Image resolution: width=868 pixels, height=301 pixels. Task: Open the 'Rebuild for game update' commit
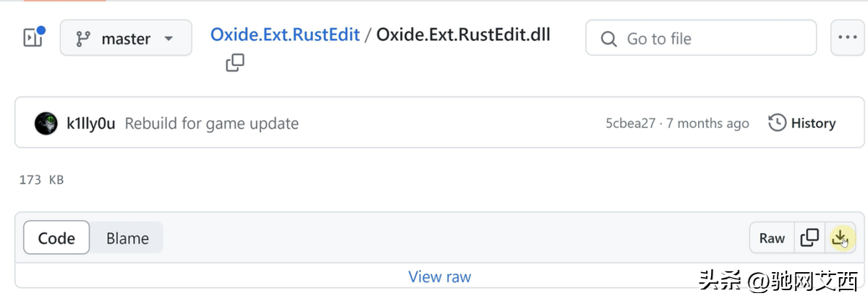212,124
